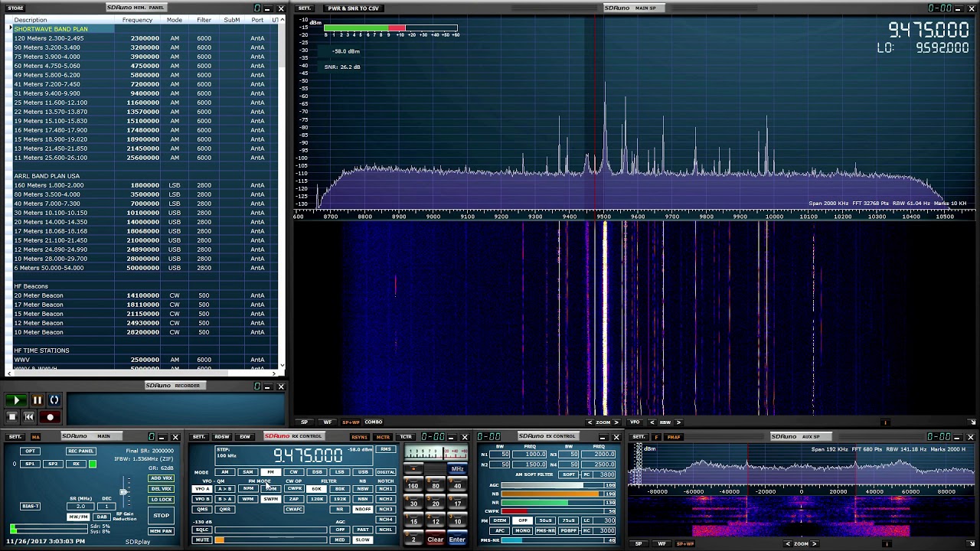Toggle loop playback in Recorder
Image resolution: width=980 pixels, height=551 pixels.
pos(54,400)
